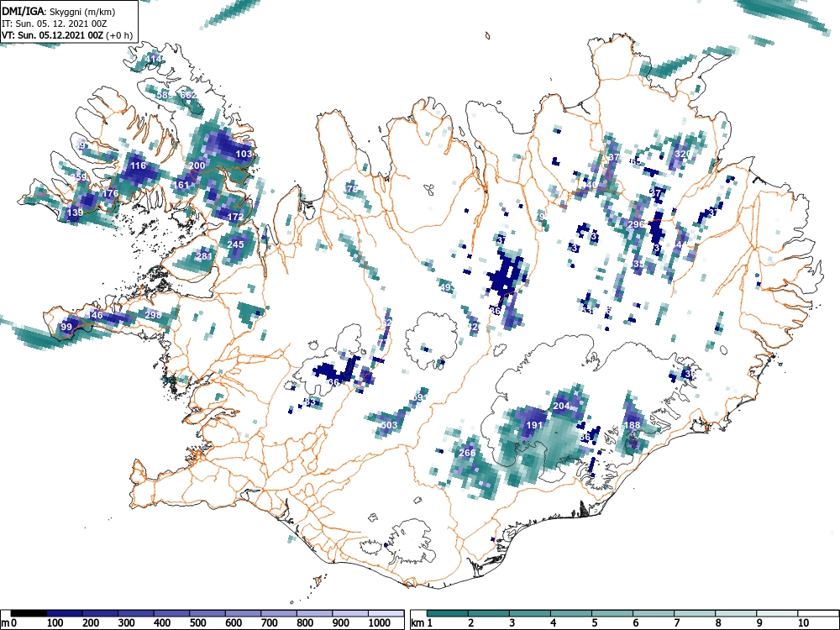Click the visibility value 662 on map
The image size is (840, 630).
coord(188,96)
